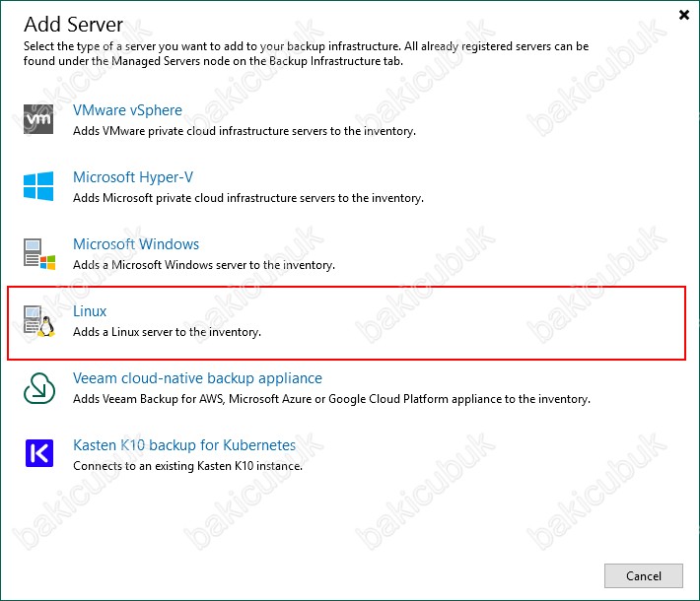Choose Microsoft Hyper-V server type
Viewport: 700px width, 601px height.
coord(133,177)
